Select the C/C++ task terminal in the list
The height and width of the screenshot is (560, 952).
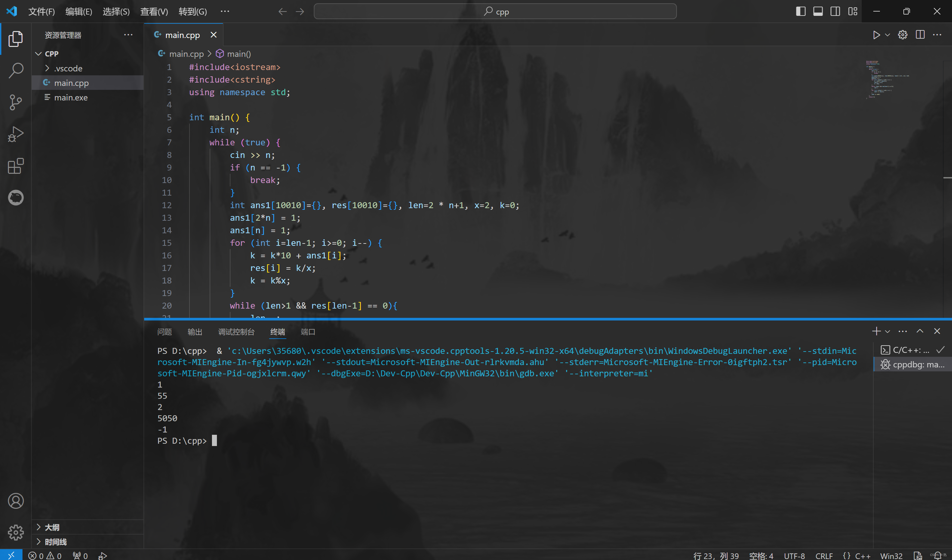(x=913, y=350)
